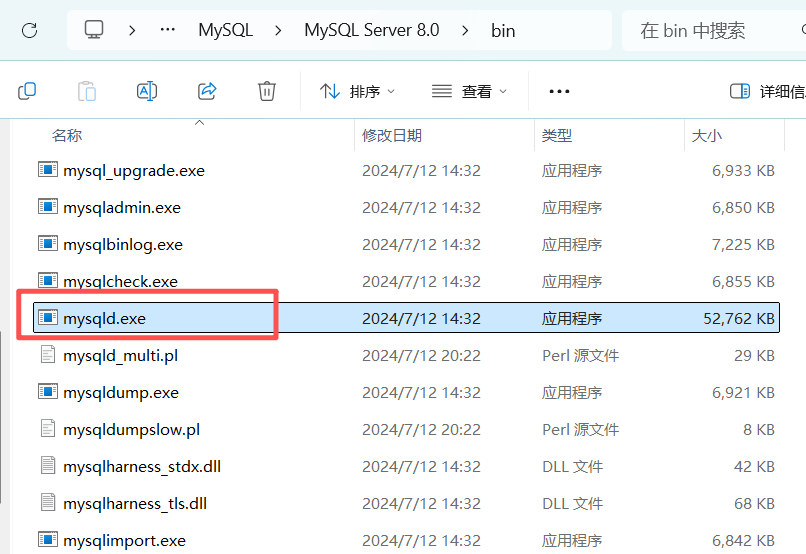Toggle the 详细信息 details pane
This screenshot has height=554, width=806.
click(x=767, y=91)
